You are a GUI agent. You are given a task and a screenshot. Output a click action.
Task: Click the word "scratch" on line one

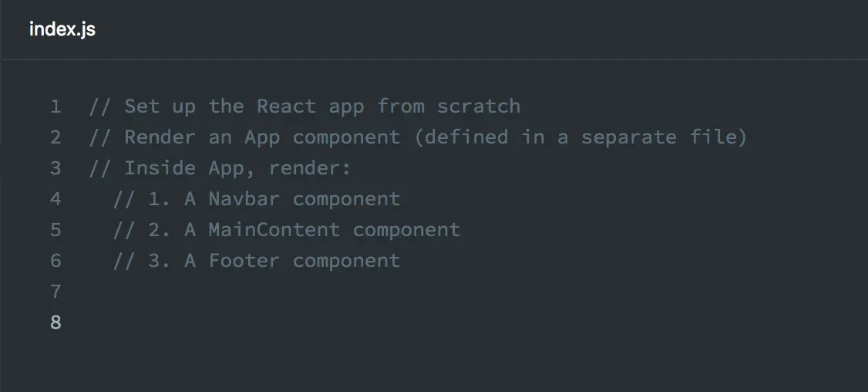pos(479,106)
